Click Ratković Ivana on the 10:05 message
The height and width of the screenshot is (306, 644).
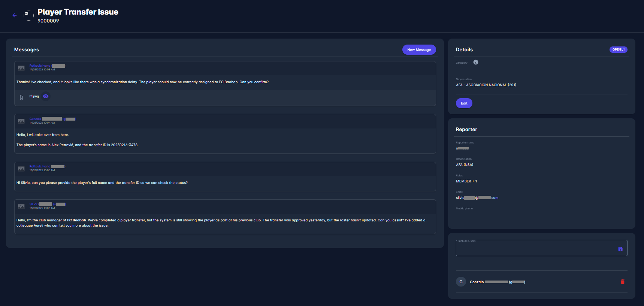click(x=40, y=166)
